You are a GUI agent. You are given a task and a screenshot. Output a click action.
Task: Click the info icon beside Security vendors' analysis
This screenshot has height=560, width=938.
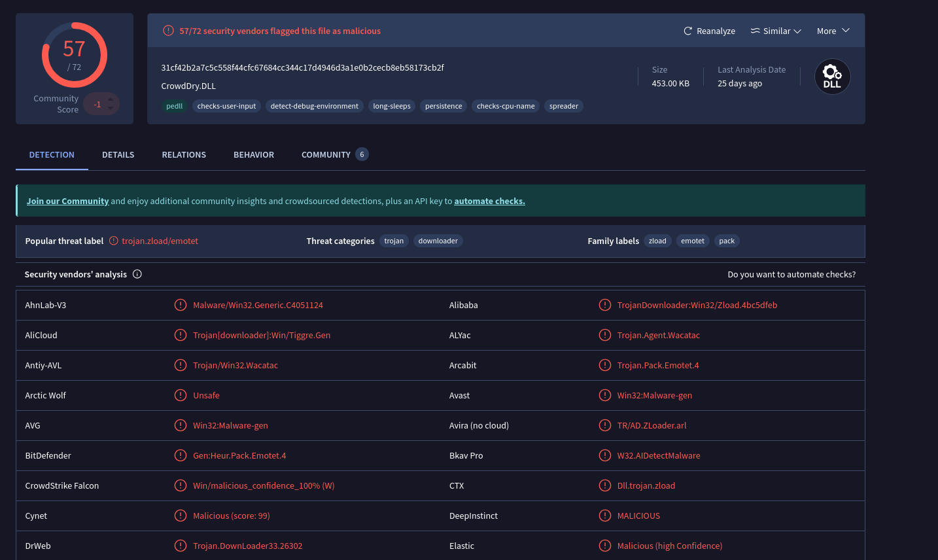[x=137, y=274]
